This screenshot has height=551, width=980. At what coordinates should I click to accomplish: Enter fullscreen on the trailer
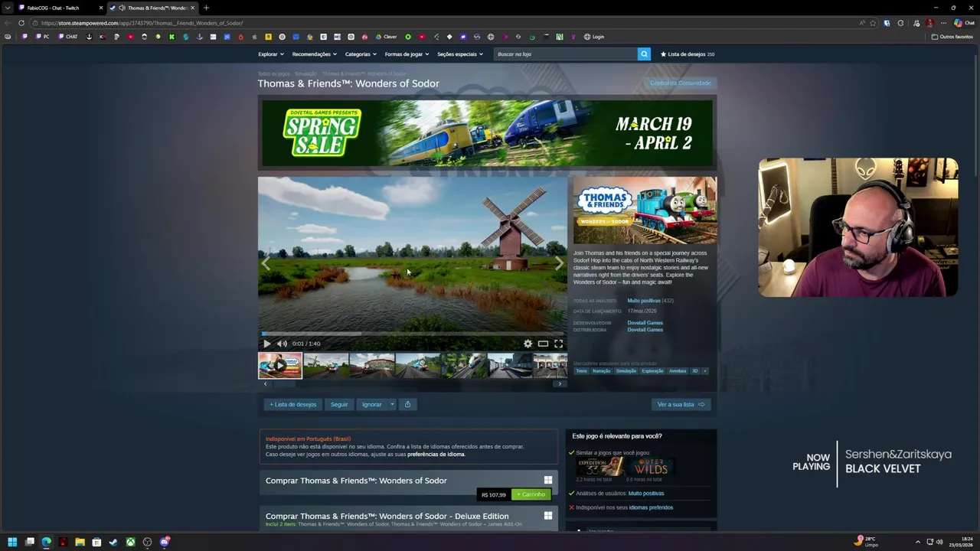point(558,344)
